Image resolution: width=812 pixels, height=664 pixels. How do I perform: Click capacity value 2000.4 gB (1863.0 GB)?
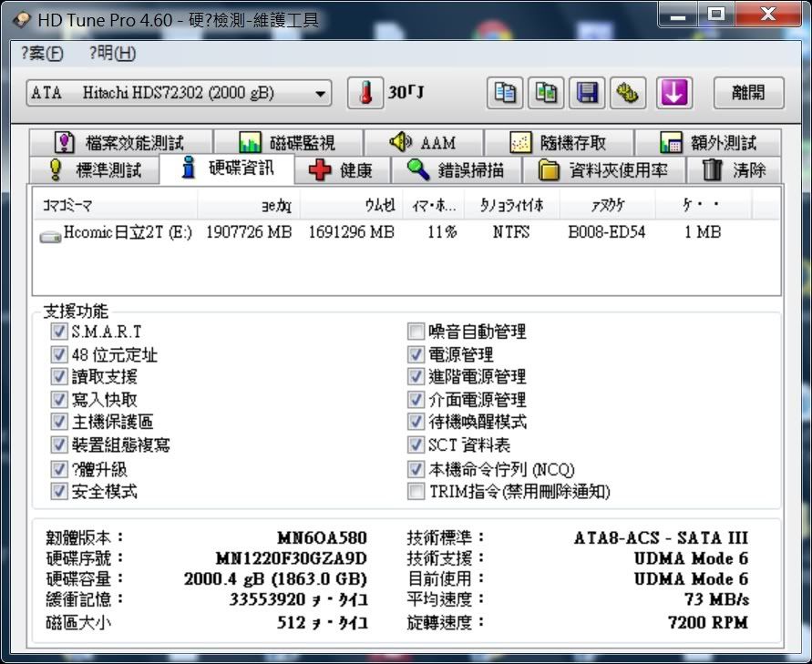275,578
